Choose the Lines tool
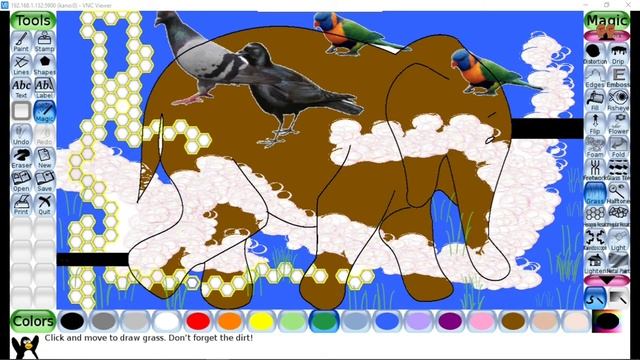Screen dimensions: 640x360 (21, 65)
